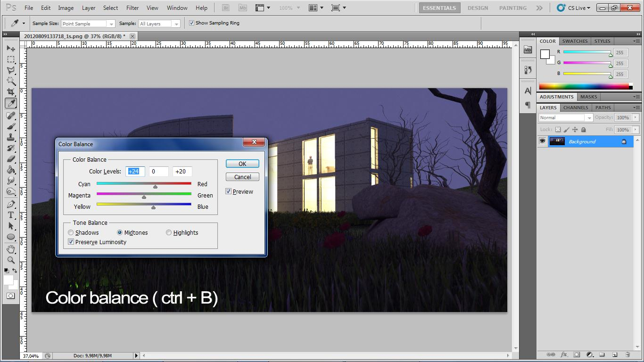Viewport: 644px width, 362px height.
Task: Select the Rectangular Marquee tool
Action: pos(11,59)
